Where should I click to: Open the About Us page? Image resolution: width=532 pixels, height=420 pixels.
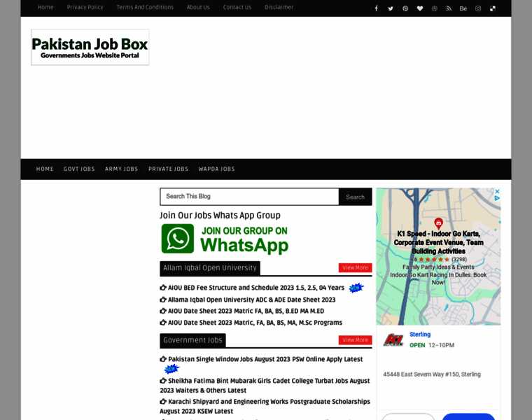[x=198, y=7]
